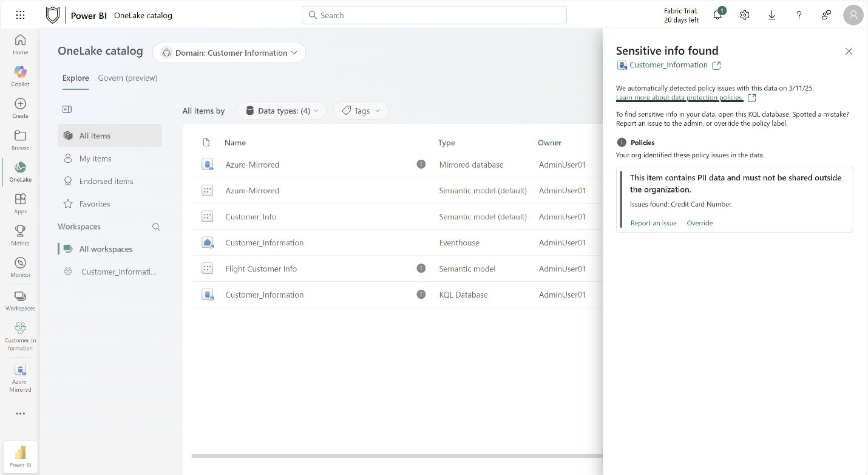
Task: Click inside the top Search box
Action: (434, 15)
